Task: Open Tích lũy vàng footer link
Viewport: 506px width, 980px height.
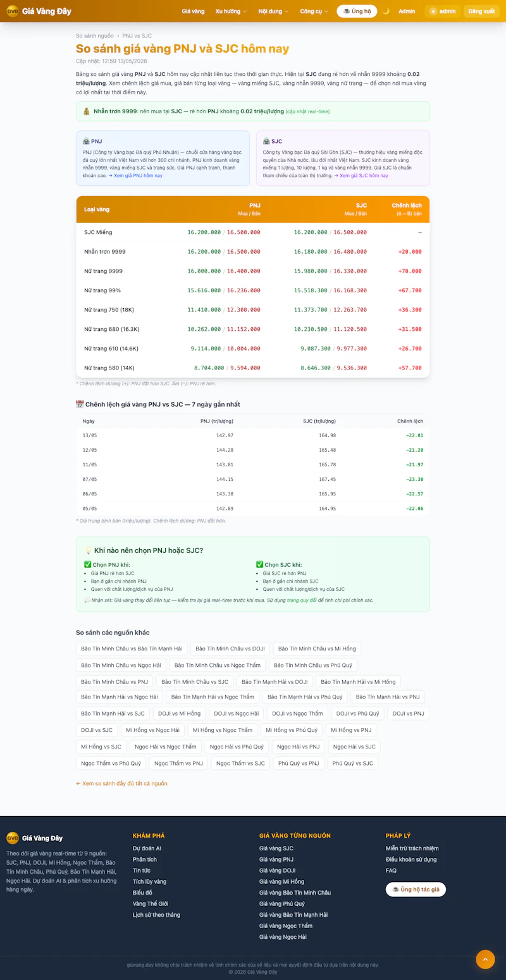Action: [x=150, y=881]
